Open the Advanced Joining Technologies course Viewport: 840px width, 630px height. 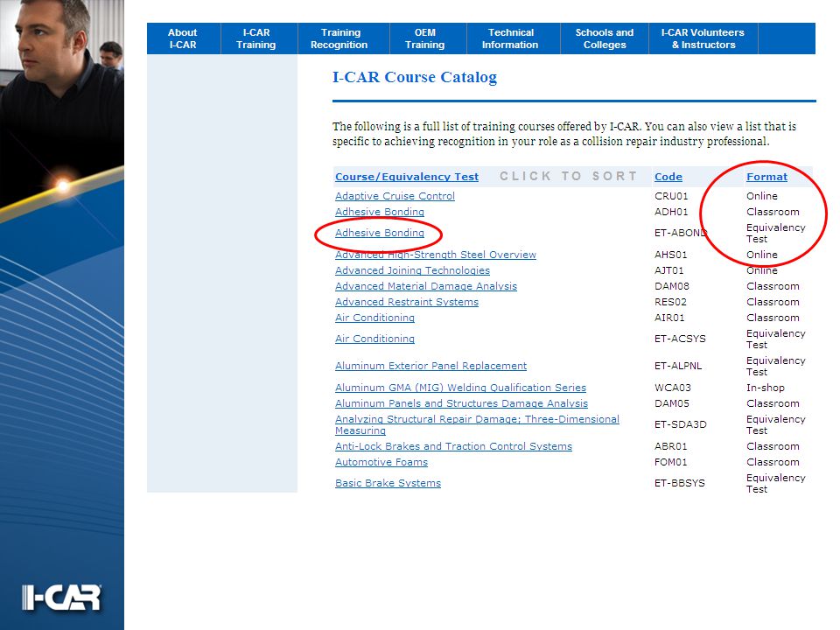(x=412, y=270)
